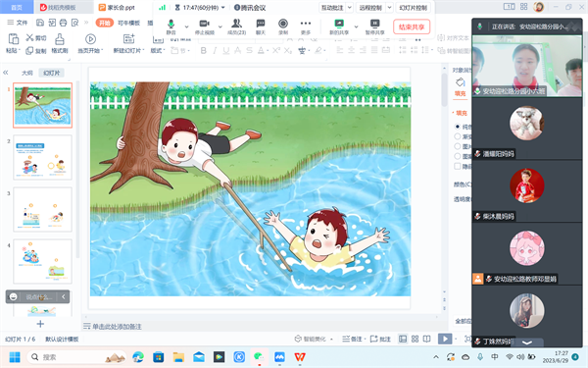Select the Format Painter brush

click(60, 39)
